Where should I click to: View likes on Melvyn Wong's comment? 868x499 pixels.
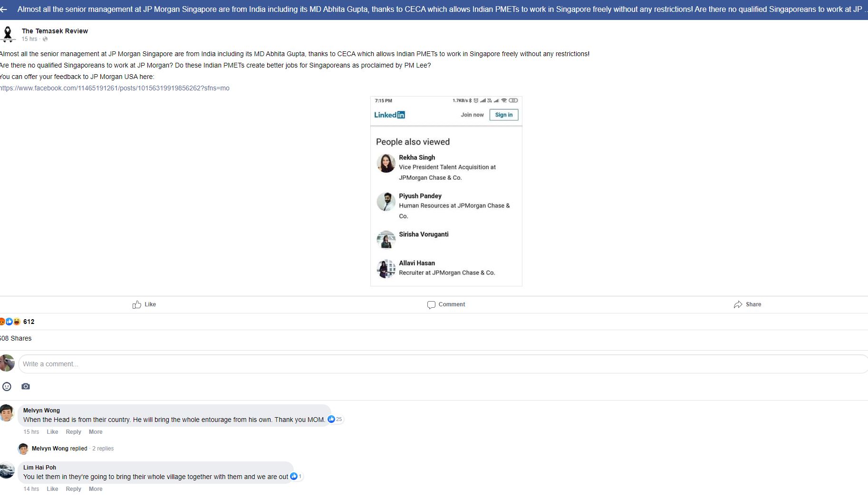coord(335,419)
